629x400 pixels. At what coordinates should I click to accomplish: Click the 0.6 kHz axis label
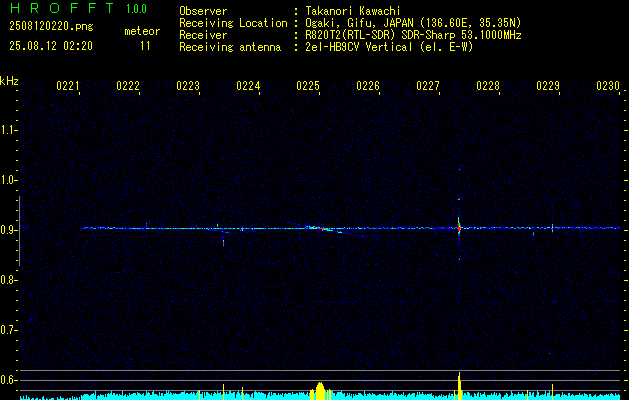coord(7,380)
